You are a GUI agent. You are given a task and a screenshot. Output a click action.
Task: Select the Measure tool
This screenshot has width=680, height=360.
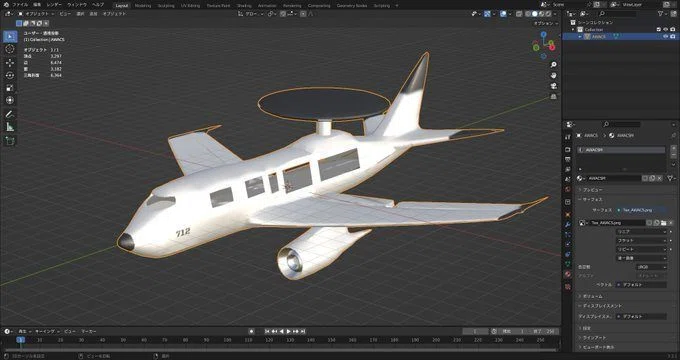pyautogui.click(x=10, y=127)
